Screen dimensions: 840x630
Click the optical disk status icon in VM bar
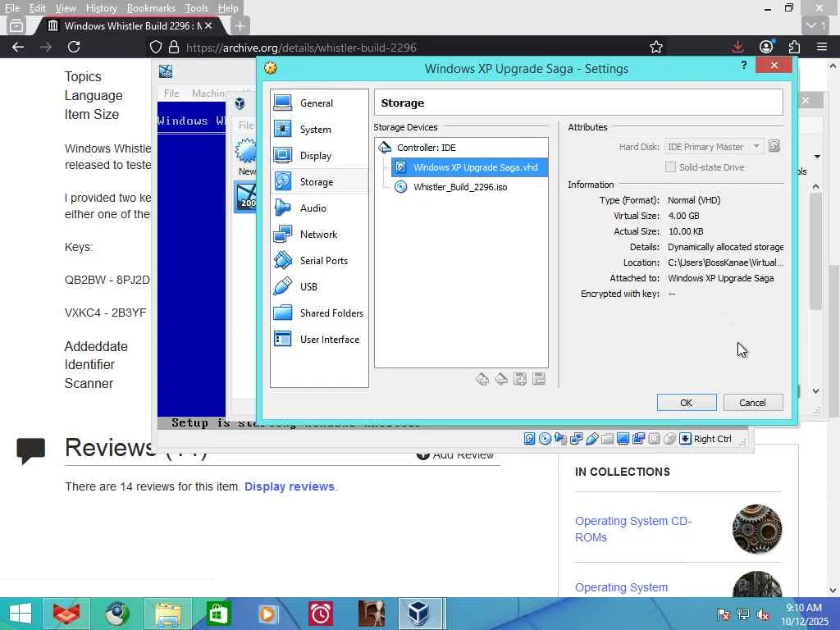(545, 439)
